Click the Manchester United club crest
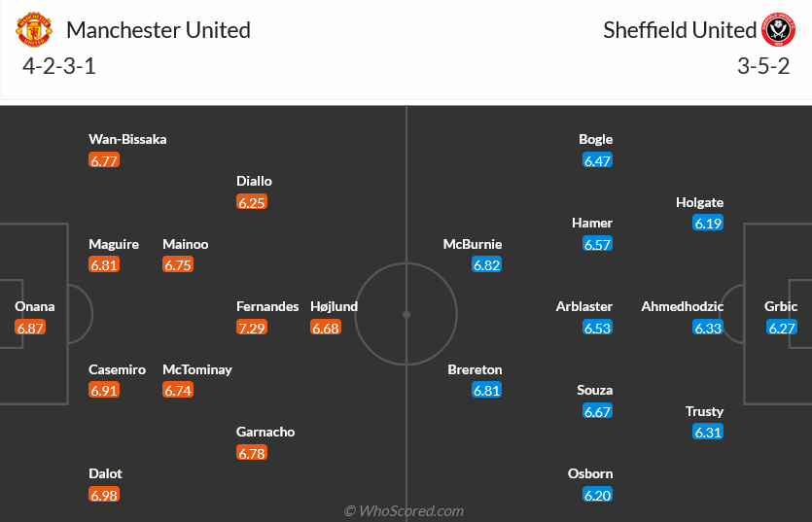 (34, 29)
